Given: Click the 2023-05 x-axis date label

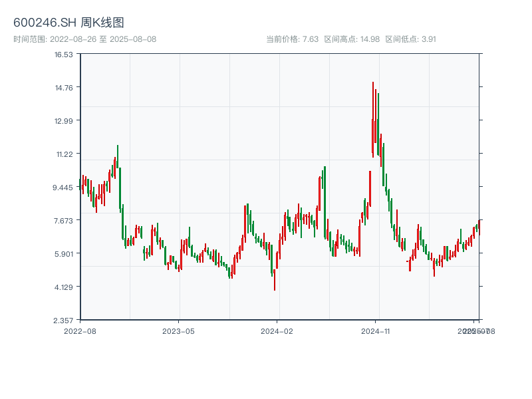Looking at the screenshot, I should [178, 331].
